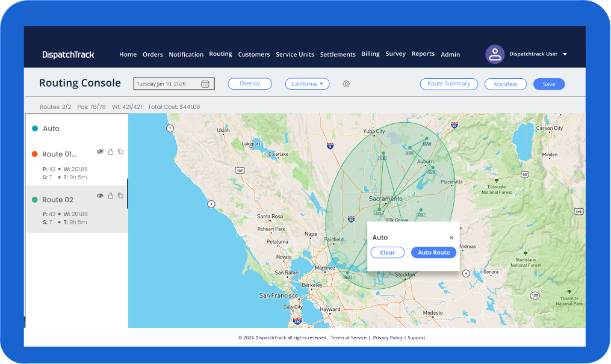Copy Route 02 using duplicate icon
This screenshot has width=611, height=364.
(x=121, y=196)
